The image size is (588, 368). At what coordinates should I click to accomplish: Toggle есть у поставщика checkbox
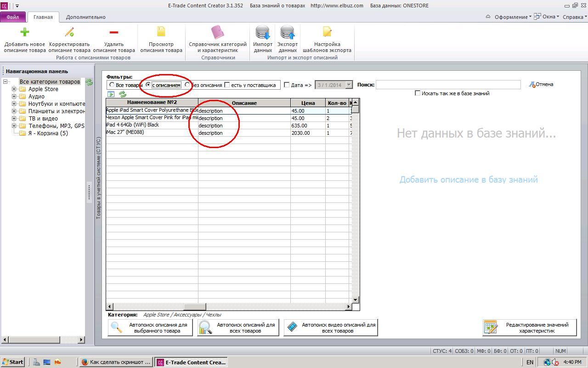coord(227,85)
